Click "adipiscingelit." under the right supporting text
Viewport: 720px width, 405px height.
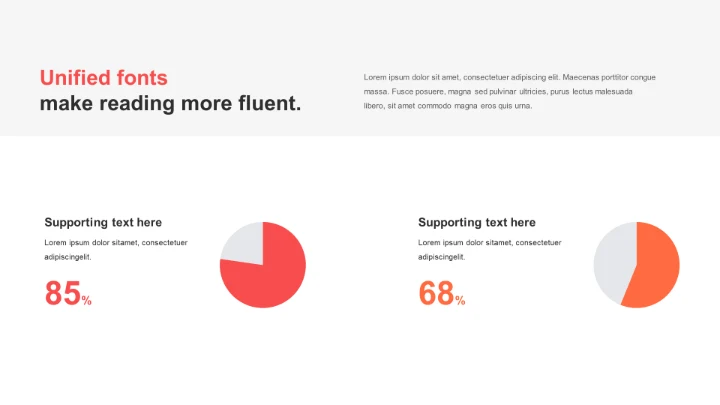(442, 257)
